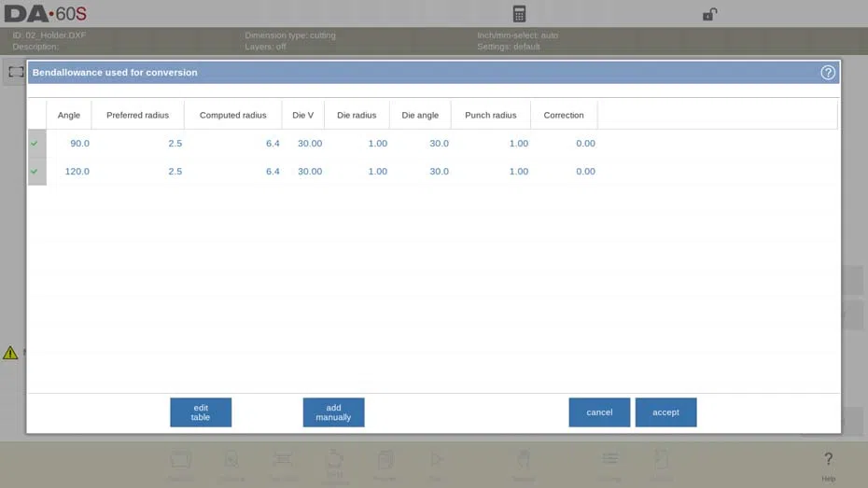Select the Angle column header
Image resolution: width=868 pixels, height=488 pixels.
(69, 115)
